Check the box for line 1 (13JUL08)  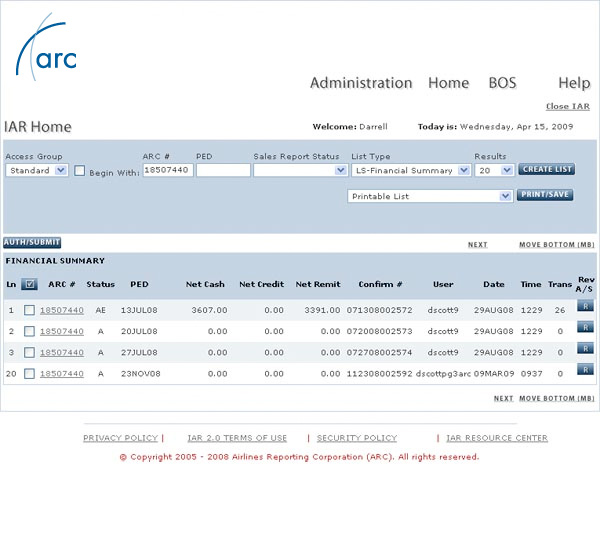click(x=29, y=310)
